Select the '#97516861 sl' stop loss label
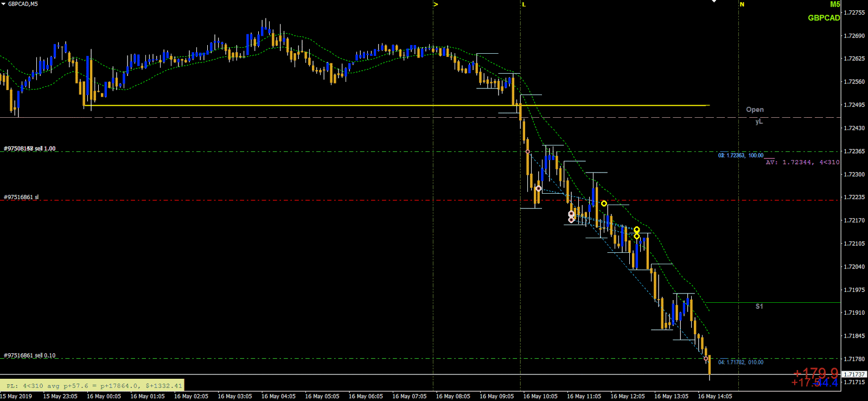Viewport: 868px width, 401px height. pos(21,198)
